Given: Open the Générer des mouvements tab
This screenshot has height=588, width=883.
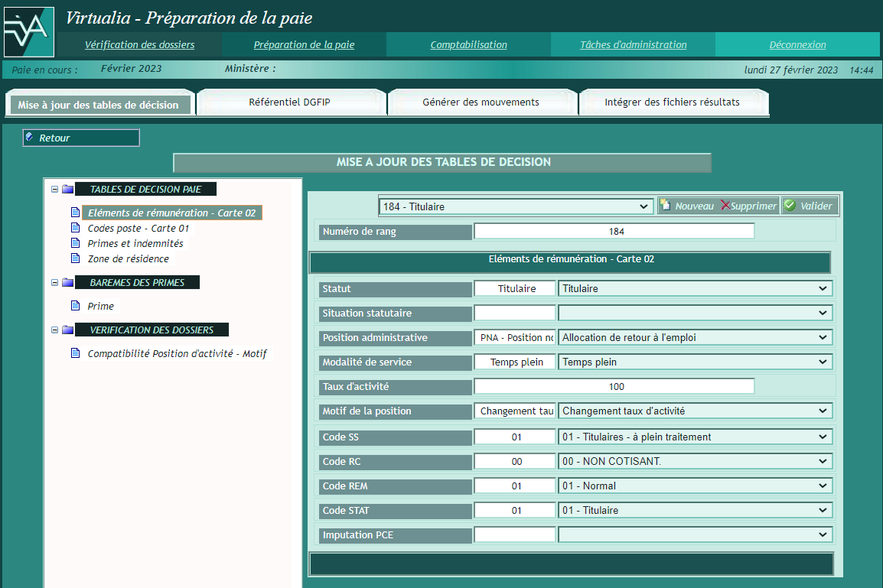Looking at the screenshot, I should click(x=481, y=102).
